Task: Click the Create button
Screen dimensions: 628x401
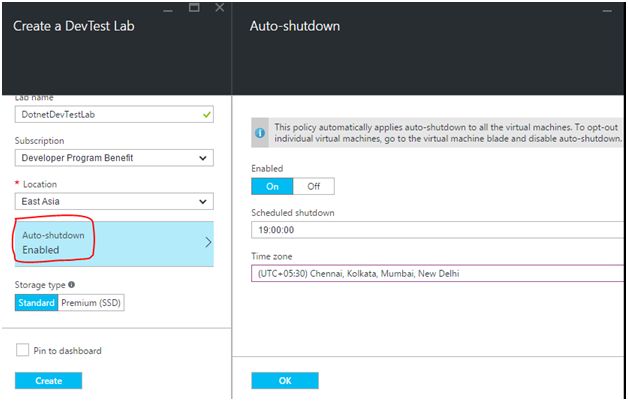Action: [x=48, y=381]
